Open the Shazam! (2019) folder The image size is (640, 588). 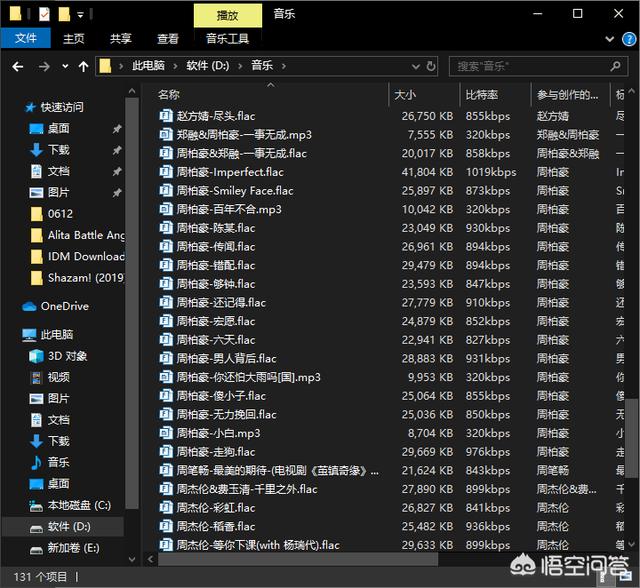tap(86, 277)
